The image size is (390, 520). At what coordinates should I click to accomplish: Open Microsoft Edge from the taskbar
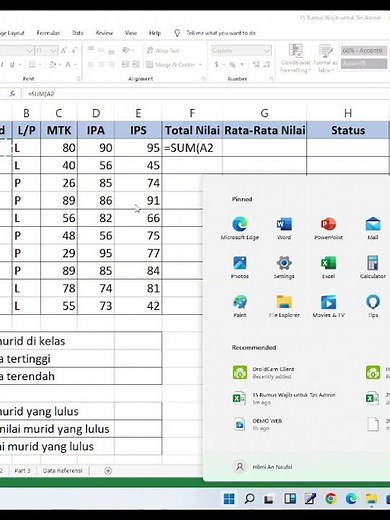pos(351,499)
